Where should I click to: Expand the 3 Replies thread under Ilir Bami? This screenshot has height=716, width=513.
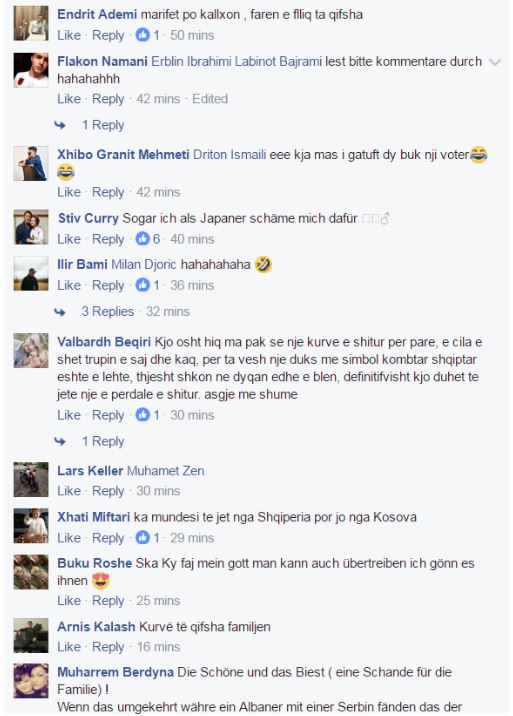108,312
